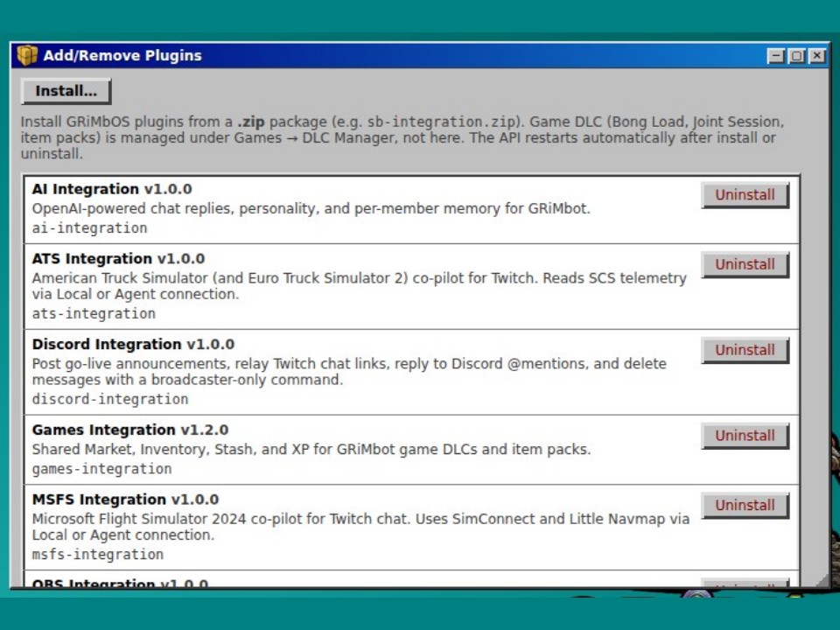Minimize the Add/Remove Plugins window

coord(776,56)
